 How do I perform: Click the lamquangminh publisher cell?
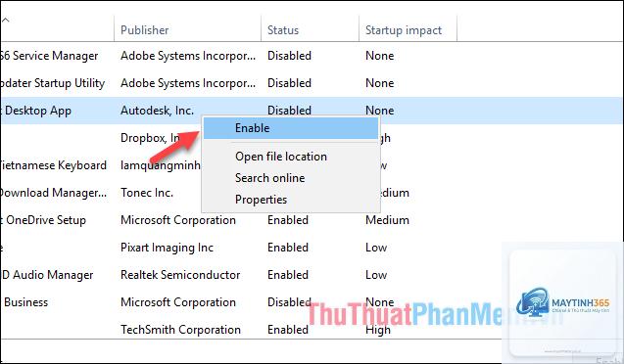click(x=161, y=165)
